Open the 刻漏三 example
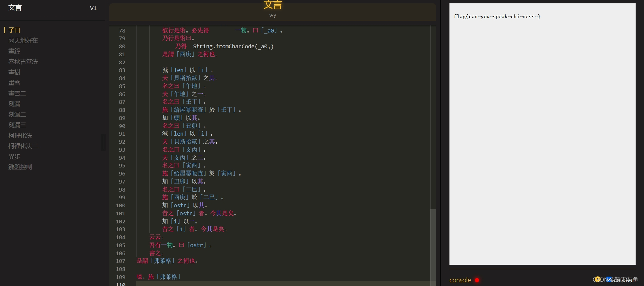 (x=17, y=125)
